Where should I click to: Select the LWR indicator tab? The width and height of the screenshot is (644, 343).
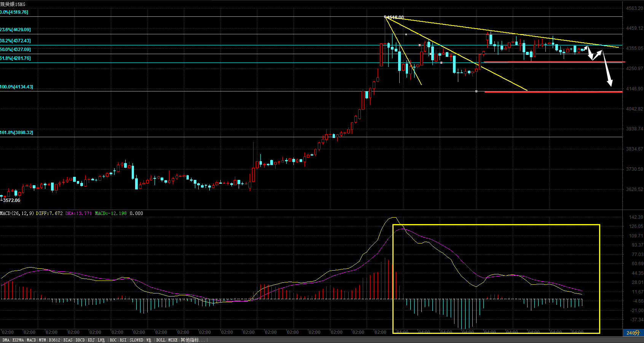coord(101,340)
